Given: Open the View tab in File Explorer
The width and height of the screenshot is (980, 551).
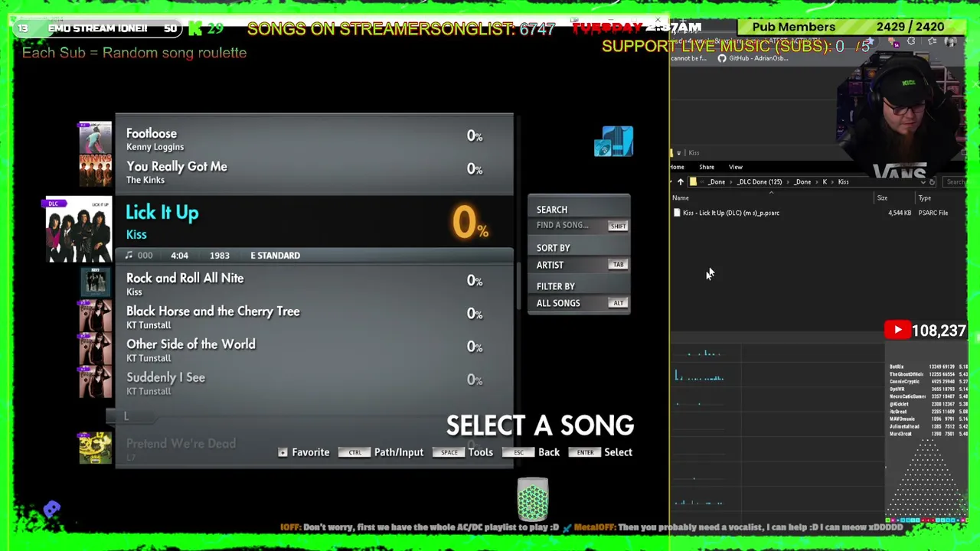Looking at the screenshot, I should point(736,167).
